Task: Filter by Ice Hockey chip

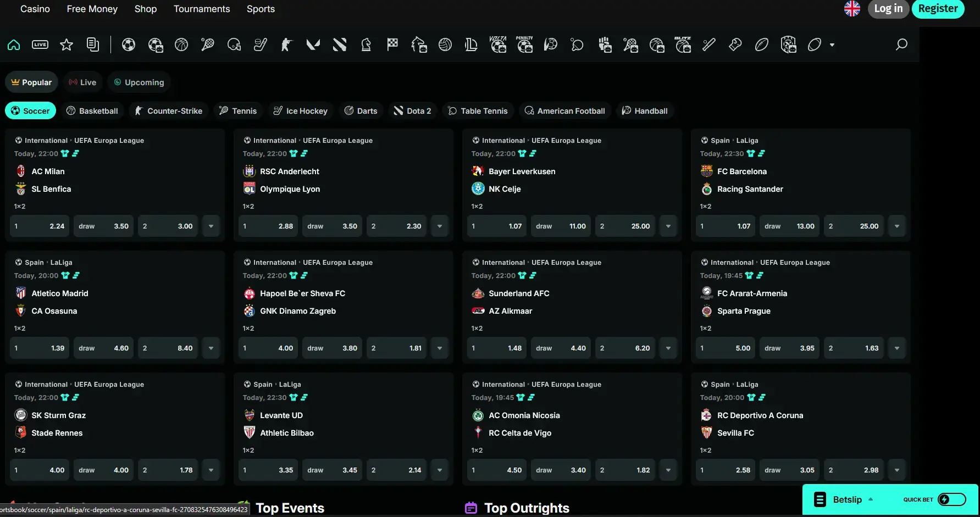Action: pos(301,111)
